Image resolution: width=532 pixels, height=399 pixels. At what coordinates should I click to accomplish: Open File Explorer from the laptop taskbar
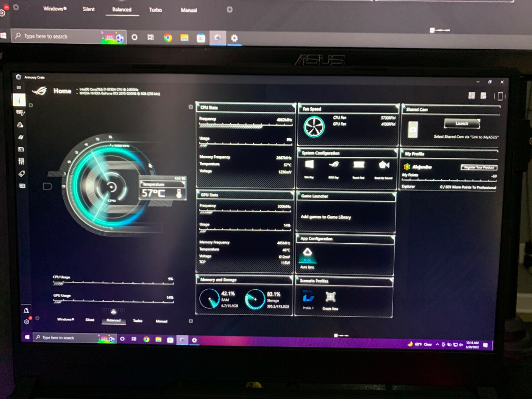pos(158,340)
